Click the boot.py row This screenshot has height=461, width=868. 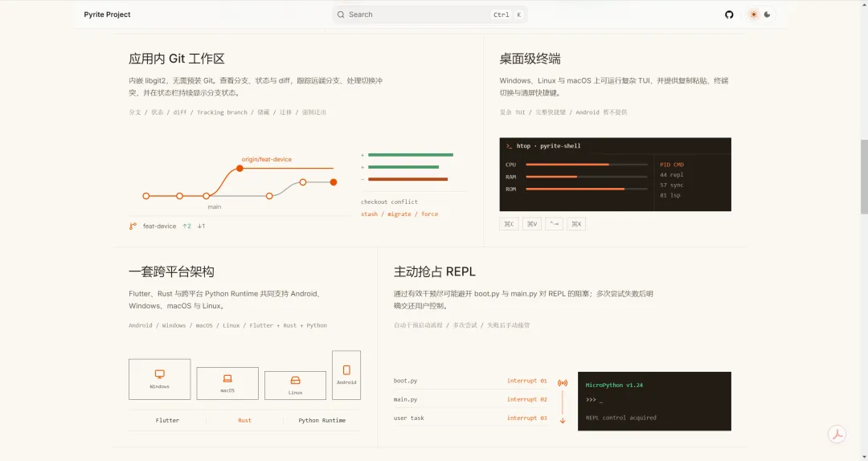point(470,381)
